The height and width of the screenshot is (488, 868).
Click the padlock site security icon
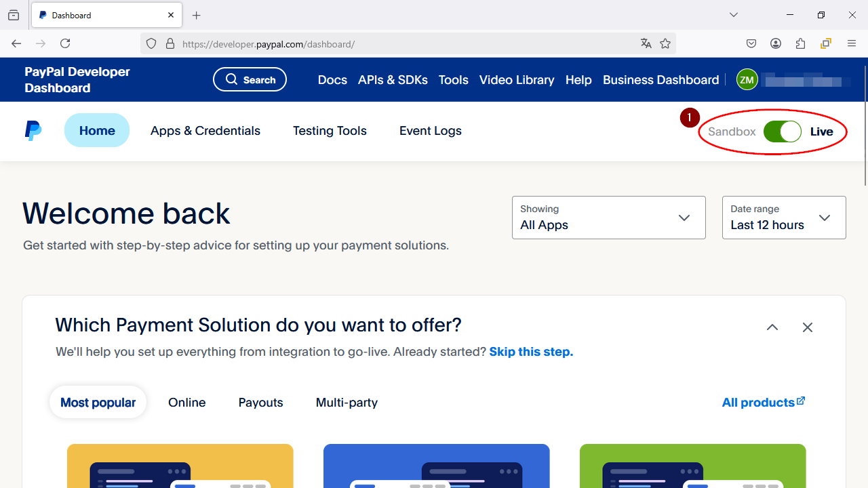[170, 43]
